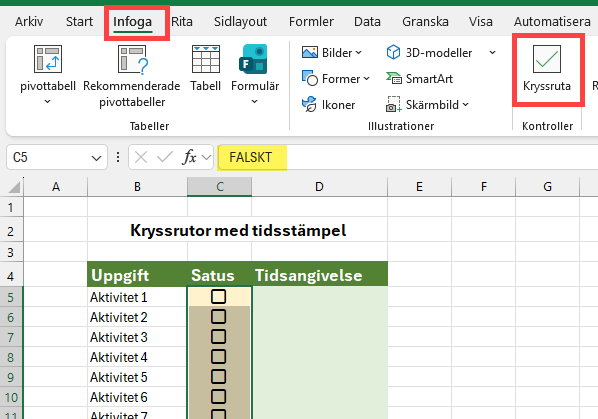Image resolution: width=598 pixels, height=419 pixels.
Task: Open the Formler tab
Action: click(311, 21)
